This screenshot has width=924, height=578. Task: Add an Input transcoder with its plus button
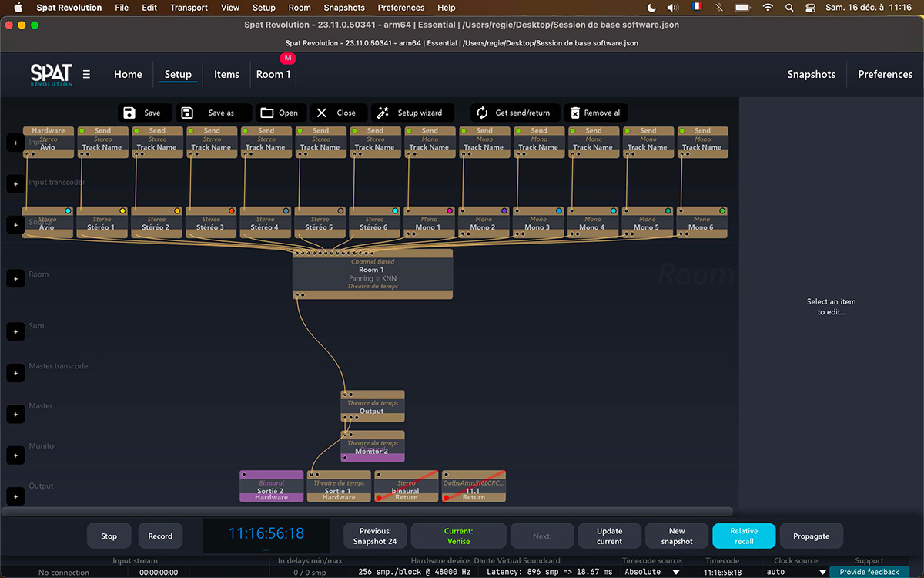(15, 183)
